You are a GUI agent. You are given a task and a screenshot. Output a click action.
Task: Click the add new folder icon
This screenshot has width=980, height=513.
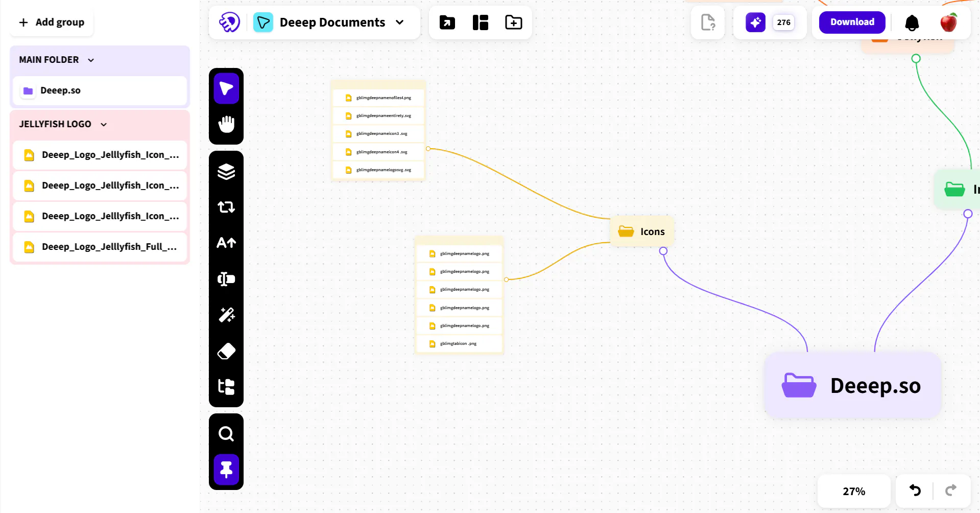[x=514, y=22]
